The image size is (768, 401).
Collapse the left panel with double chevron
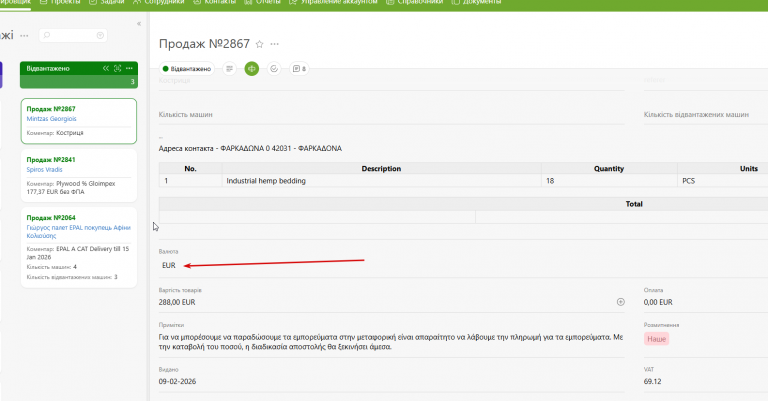pyautogui.click(x=139, y=24)
